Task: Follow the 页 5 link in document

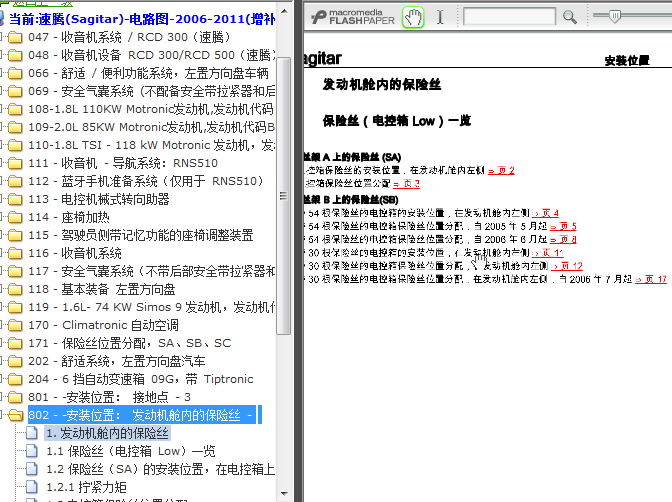Action: [x=563, y=226]
